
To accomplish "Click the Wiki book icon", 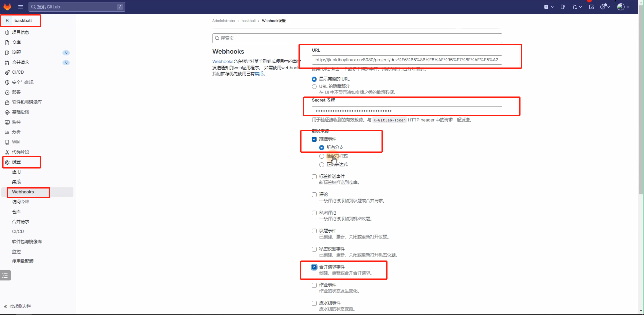I will point(7,142).
